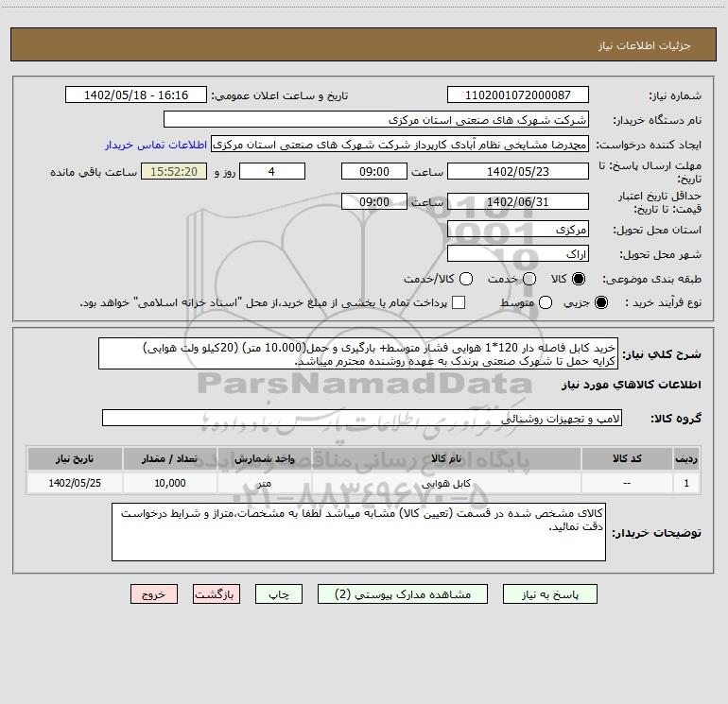Click the بازگشت back button
The height and width of the screenshot is (704, 728).
(217, 594)
